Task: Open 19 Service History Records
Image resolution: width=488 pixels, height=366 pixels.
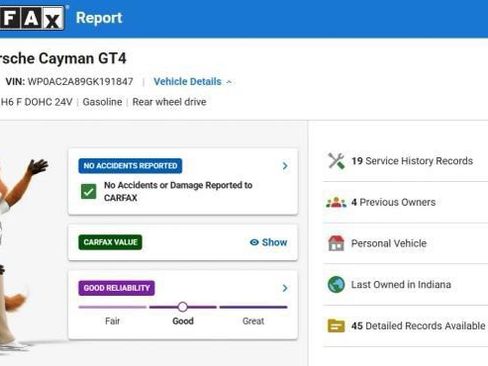Action: coord(412,161)
